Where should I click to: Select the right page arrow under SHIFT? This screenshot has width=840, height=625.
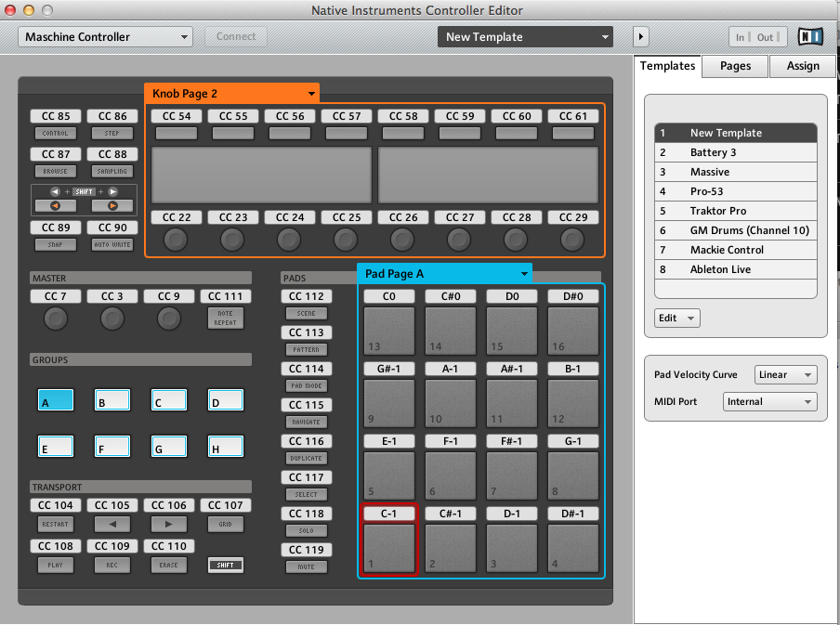(x=112, y=205)
